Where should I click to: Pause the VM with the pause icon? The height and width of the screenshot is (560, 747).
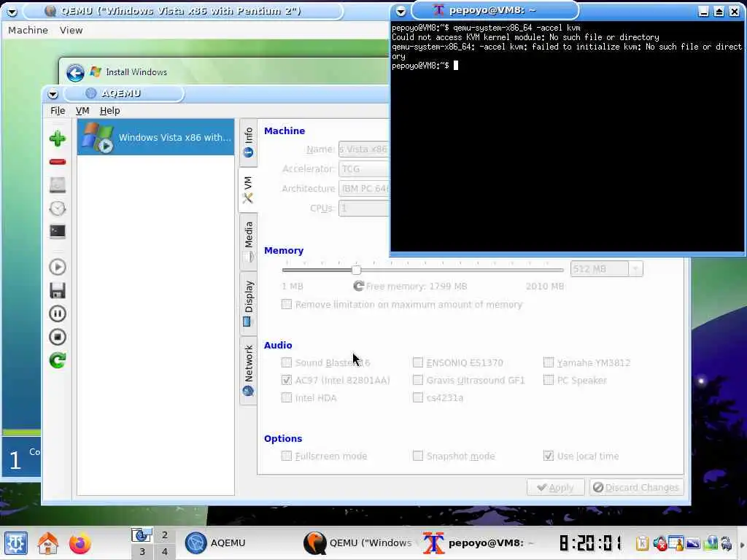click(x=58, y=314)
